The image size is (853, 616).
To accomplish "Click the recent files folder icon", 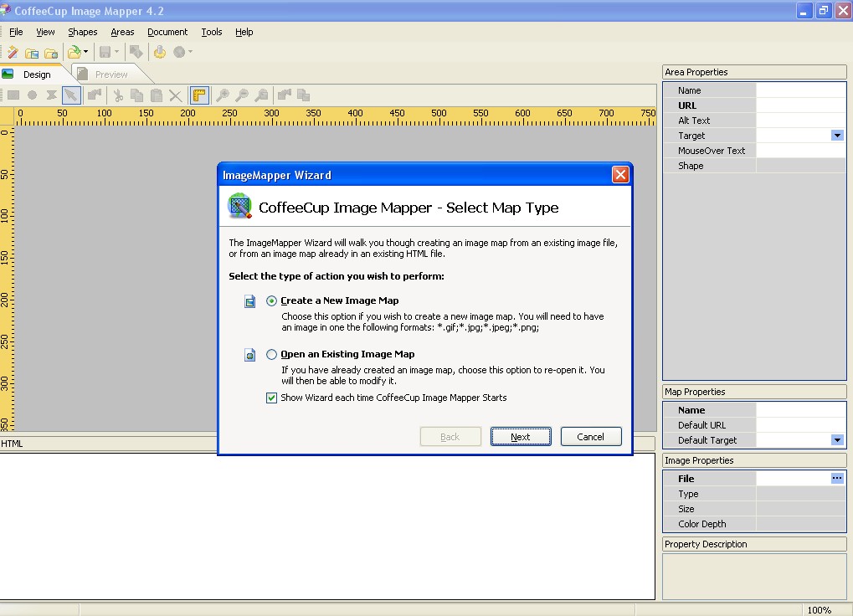I will tap(74, 52).
